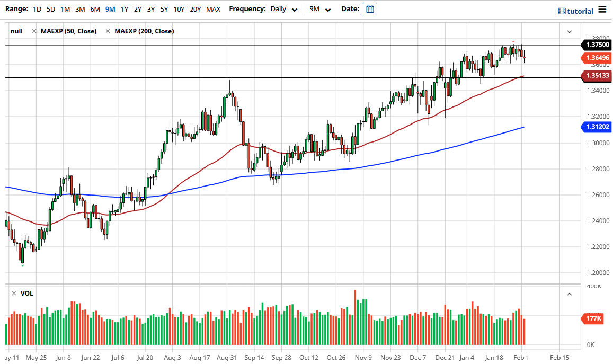Click the Nov 9 date axis label
Viewport: 613px width, 364px height.
[363, 357]
